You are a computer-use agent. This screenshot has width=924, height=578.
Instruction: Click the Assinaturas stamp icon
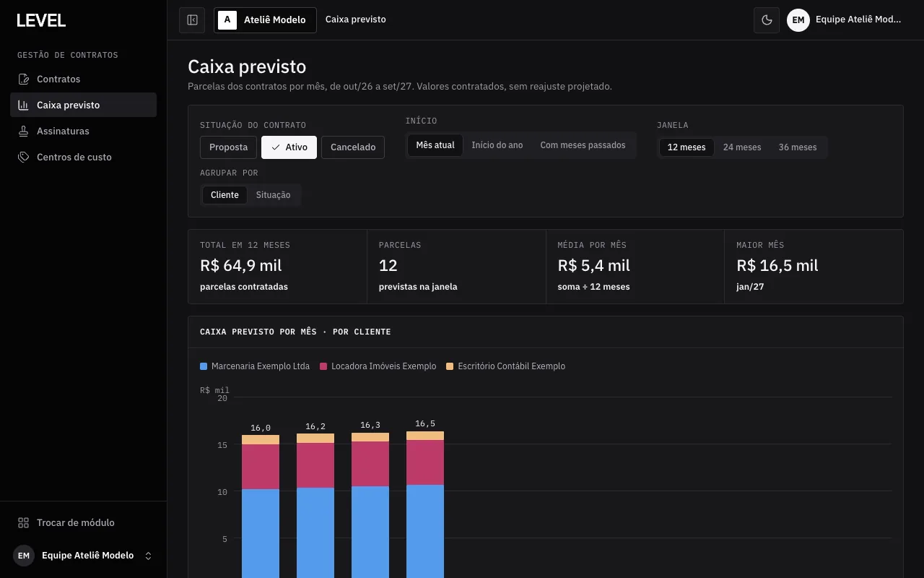click(24, 131)
